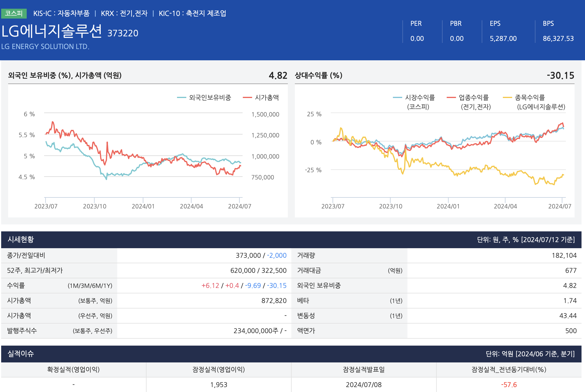Click the 2024/04 marker on relative return chart
Screen dimensions: 585x392
[x=505, y=206]
